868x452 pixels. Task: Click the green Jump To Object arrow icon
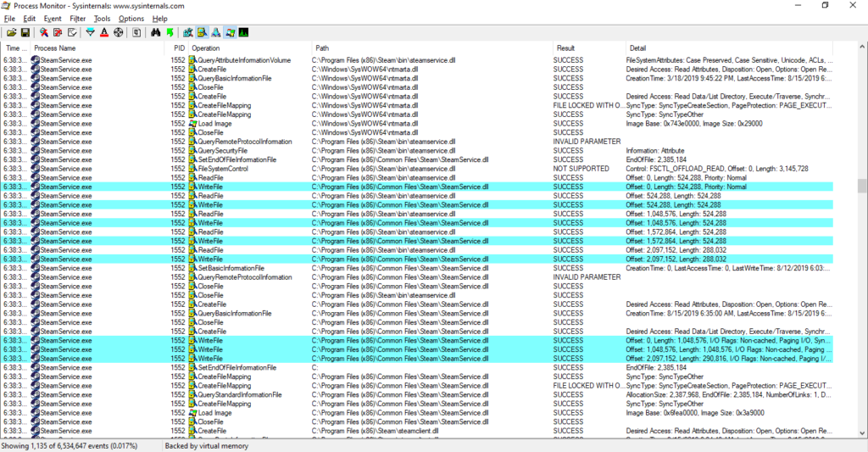click(x=170, y=33)
